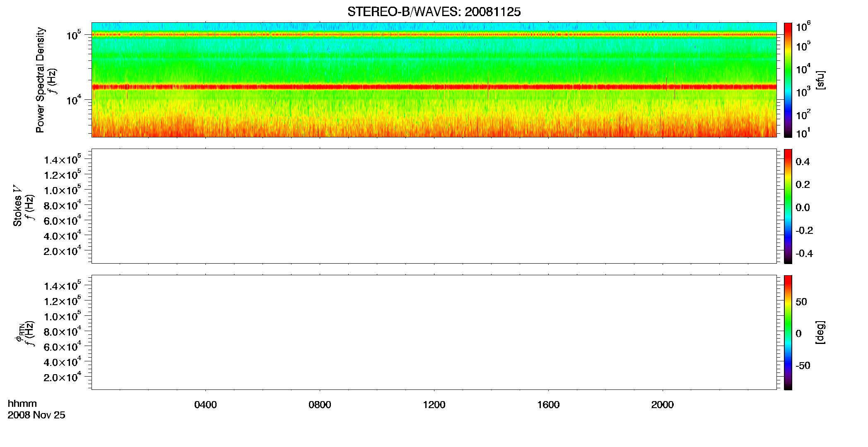Click the [deg] units label
The image size is (868, 447).
click(x=820, y=332)
